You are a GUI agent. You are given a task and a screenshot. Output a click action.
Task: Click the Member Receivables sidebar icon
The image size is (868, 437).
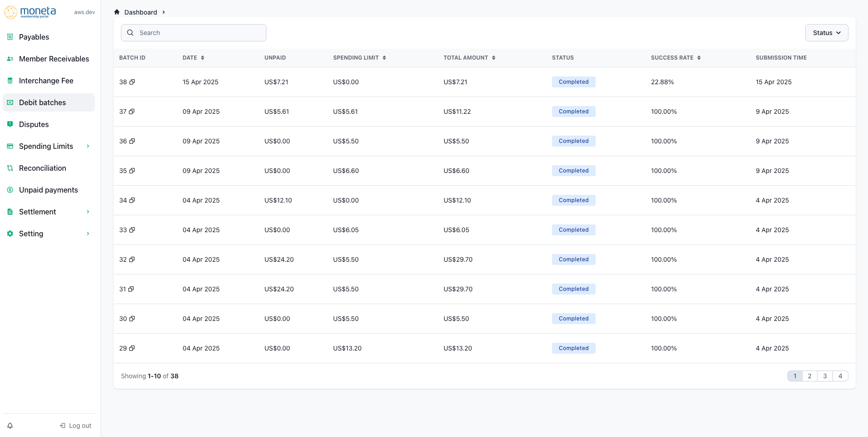click(x=10, y=59)
